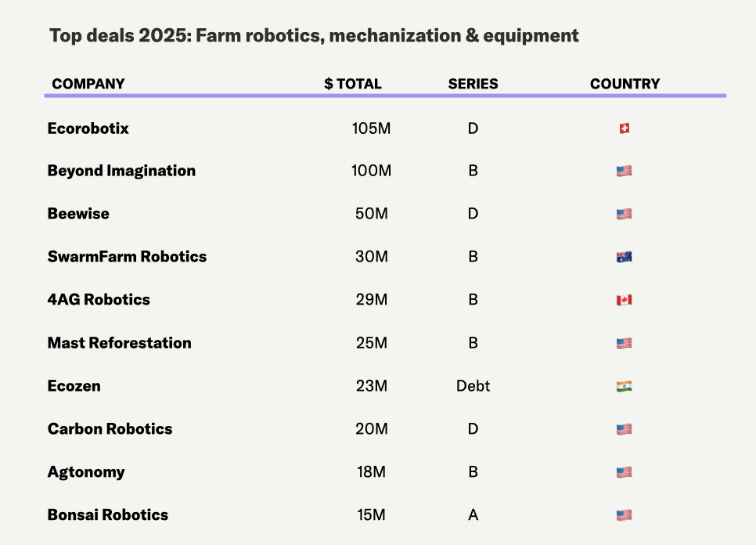Click the Swiss flag beside Ecorobotix

point(624,128)
